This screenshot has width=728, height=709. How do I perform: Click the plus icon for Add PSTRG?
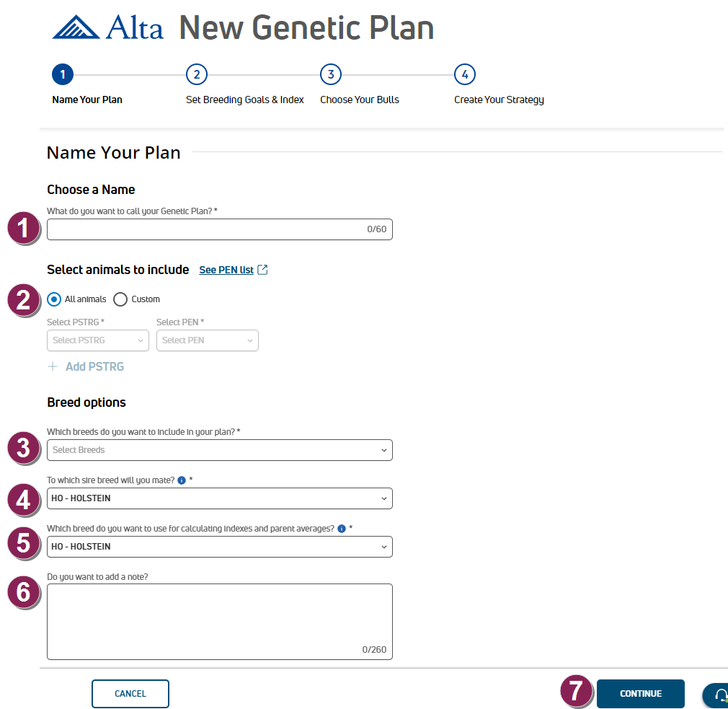[53, 366]
